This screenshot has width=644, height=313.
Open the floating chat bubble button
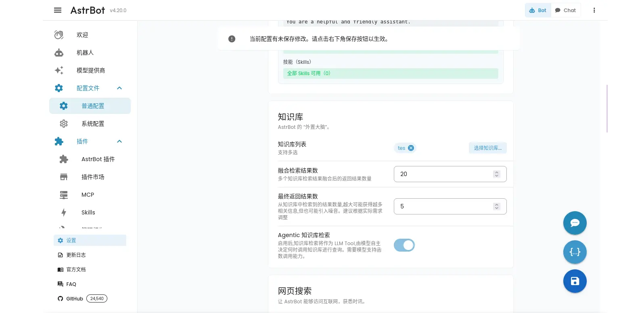click(x=575, y=223)
